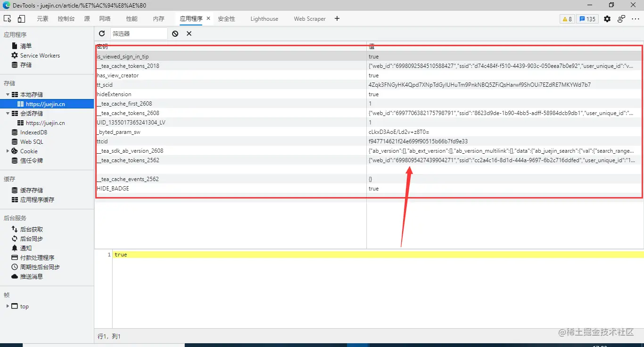
Task: Switch to the 源 tab
Action: pos(87,19)
